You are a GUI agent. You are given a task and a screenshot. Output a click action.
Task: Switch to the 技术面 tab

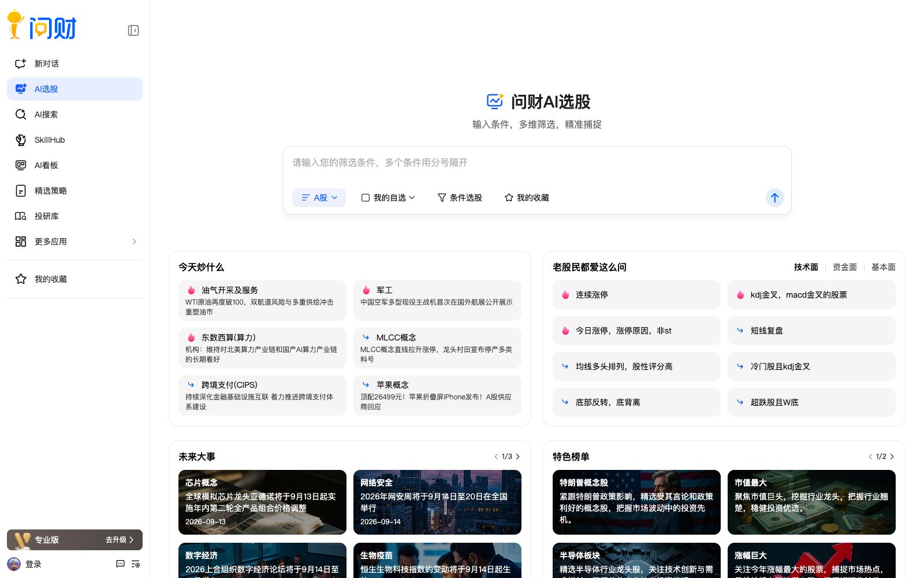coord(806,267)
